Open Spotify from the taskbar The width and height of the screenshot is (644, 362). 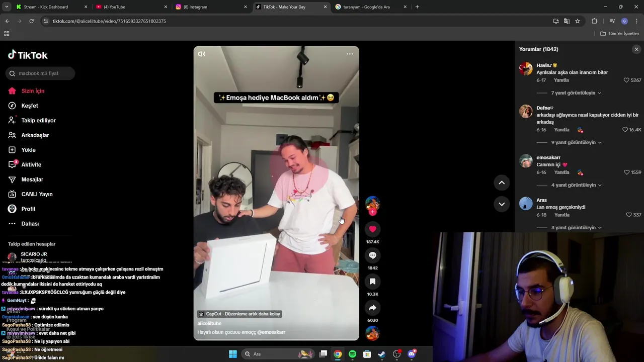pos(352,354)
